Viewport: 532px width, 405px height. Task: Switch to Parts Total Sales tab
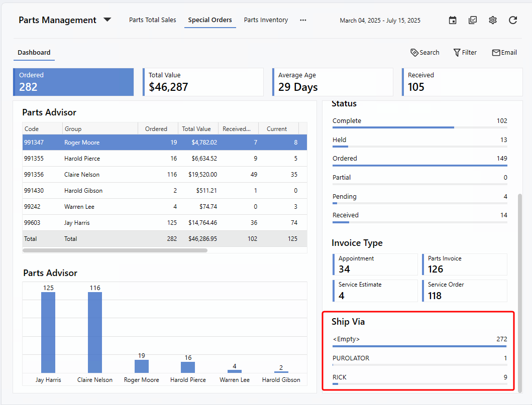pyautogui.click(x=153, y=20)
